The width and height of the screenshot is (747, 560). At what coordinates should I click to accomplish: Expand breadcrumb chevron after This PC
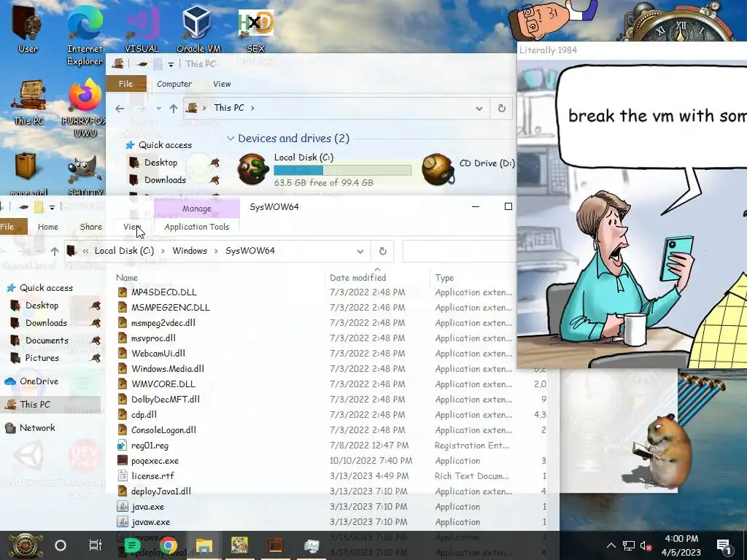[252, 108]
